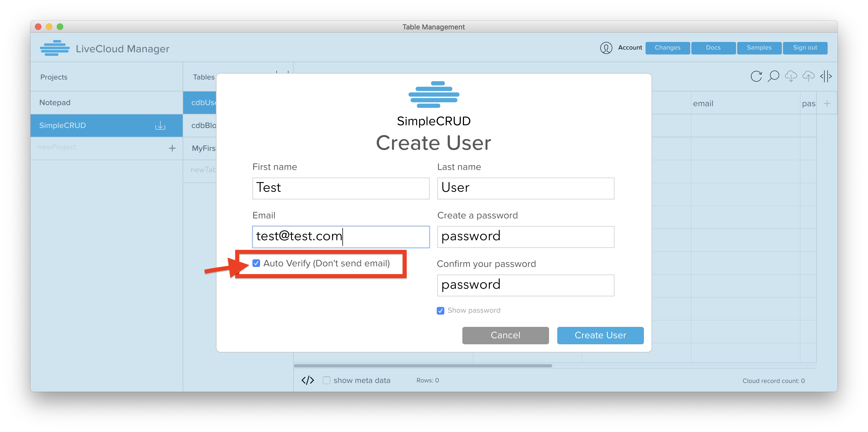Select the SimpleCRUD project
Screen dimensions: 868x432
coord(107,126)
